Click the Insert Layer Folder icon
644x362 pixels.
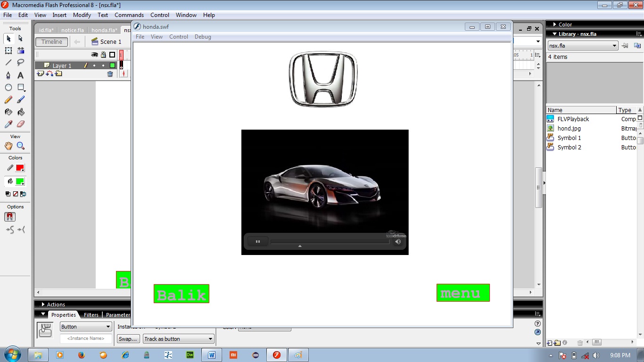point(58,74)
